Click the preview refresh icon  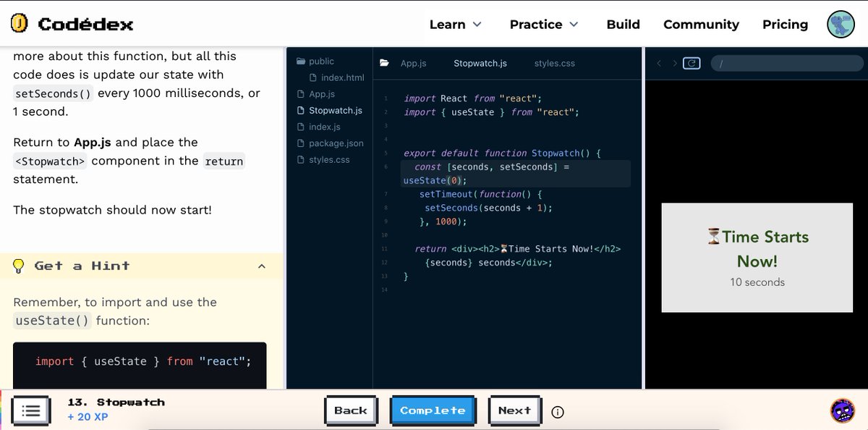pos(692,63)
